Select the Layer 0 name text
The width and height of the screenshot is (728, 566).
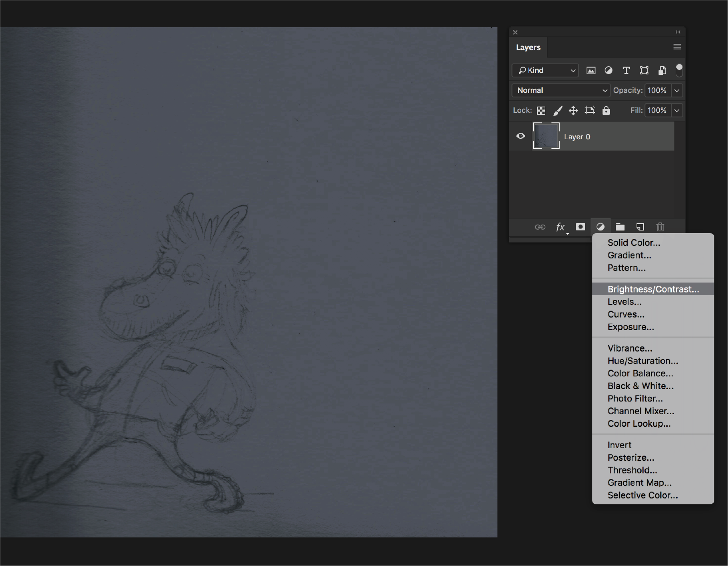tap(577, 137)
